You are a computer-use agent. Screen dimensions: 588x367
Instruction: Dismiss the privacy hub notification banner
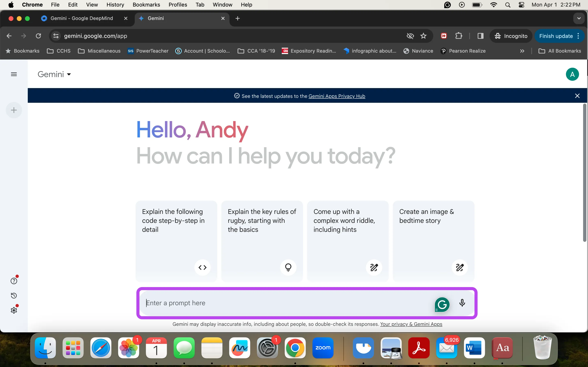[x=577, y=96]
